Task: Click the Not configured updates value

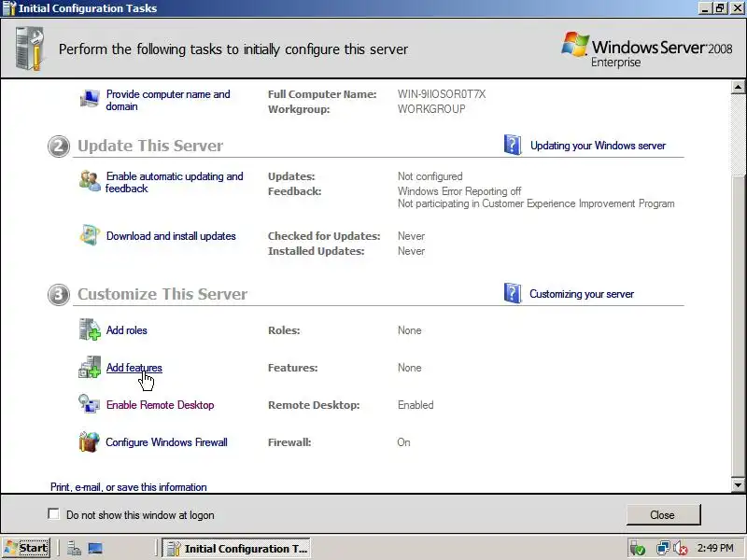Action: coord(430,176)
